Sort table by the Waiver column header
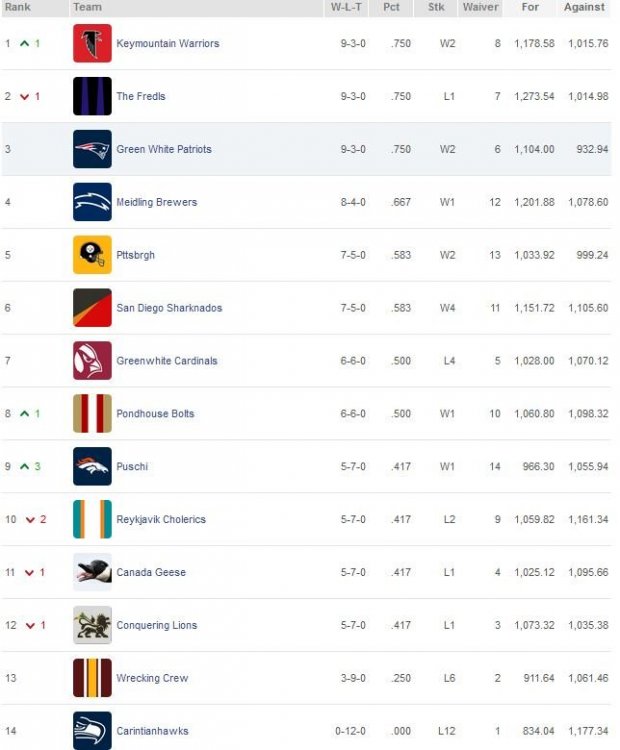The image size is (620, 750). [x=480, y=7]
